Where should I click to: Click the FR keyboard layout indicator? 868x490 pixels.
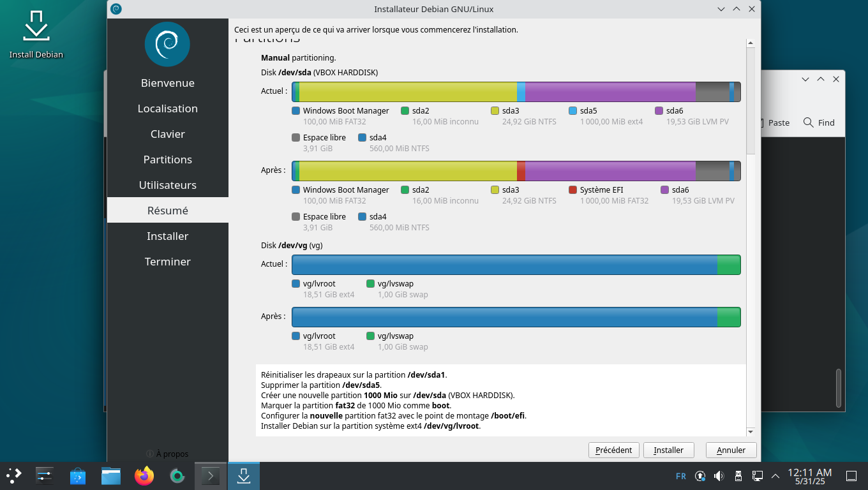pyautogui.click(x=681, y=476)
